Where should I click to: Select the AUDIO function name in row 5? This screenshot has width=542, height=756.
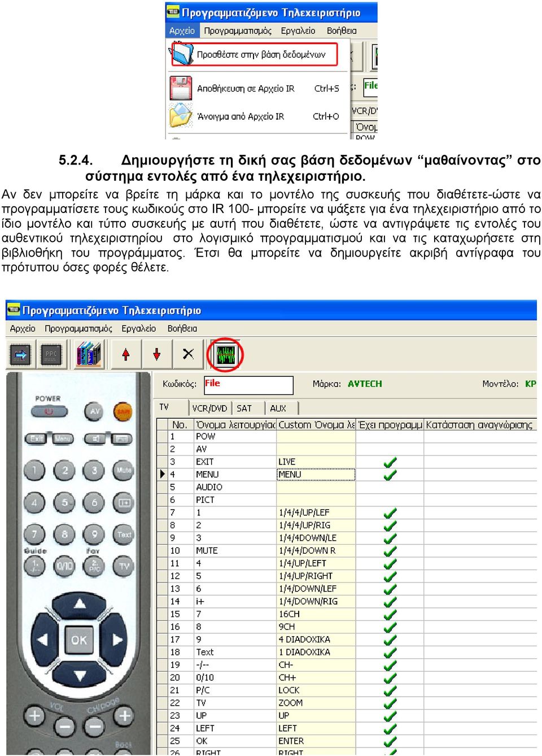pyautogui.click(x=235, y=487)
